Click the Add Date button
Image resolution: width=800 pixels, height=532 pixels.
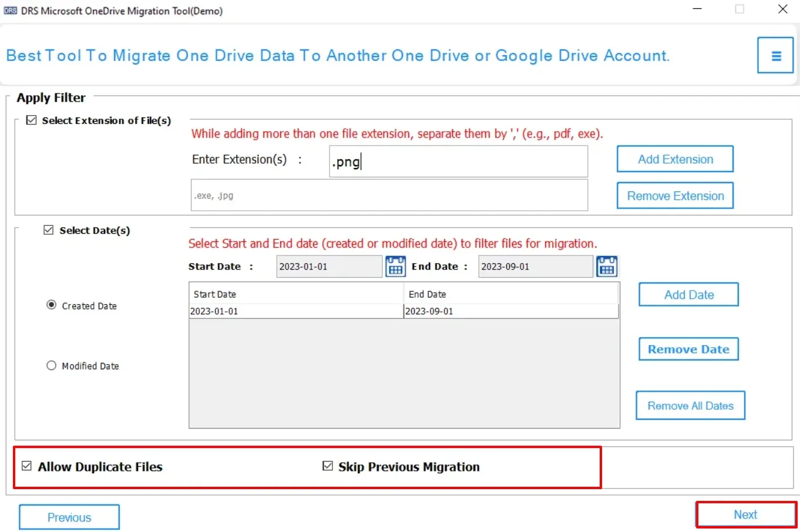(x=688, y=295)
